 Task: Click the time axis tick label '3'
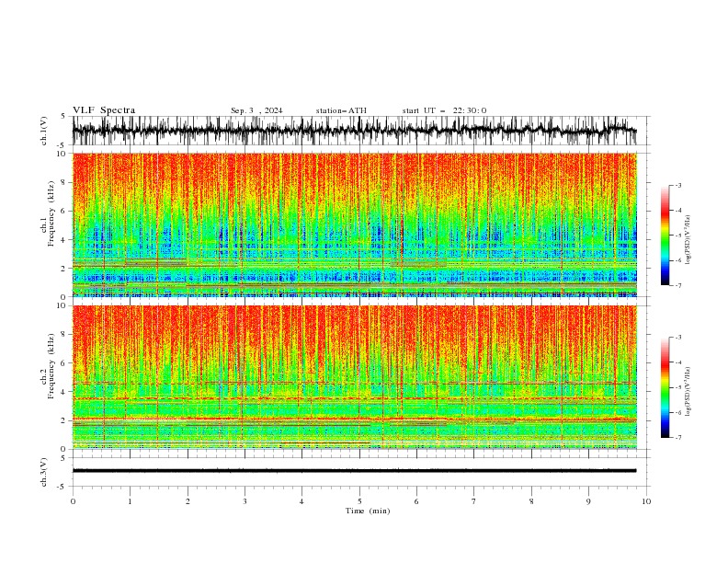245,501
